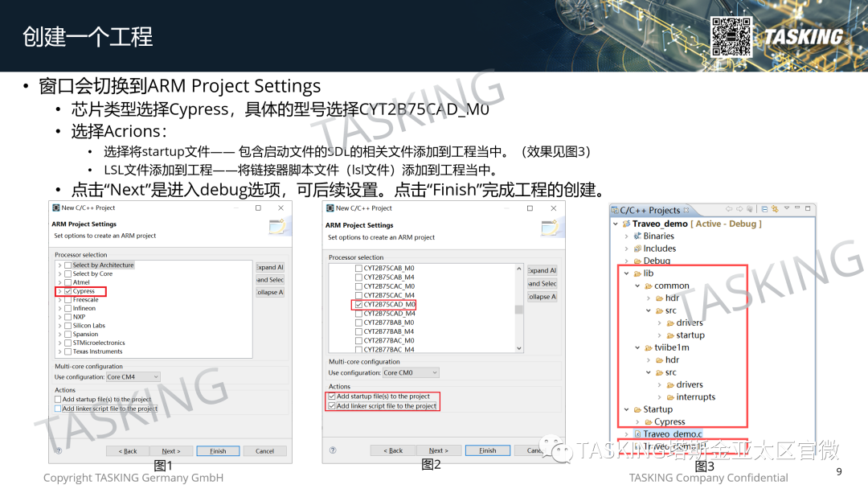Select the CYT2B75CAC_M4 entry in processor list
The image size is (868, 489).
pyautogui.click(x=389, y=295)
